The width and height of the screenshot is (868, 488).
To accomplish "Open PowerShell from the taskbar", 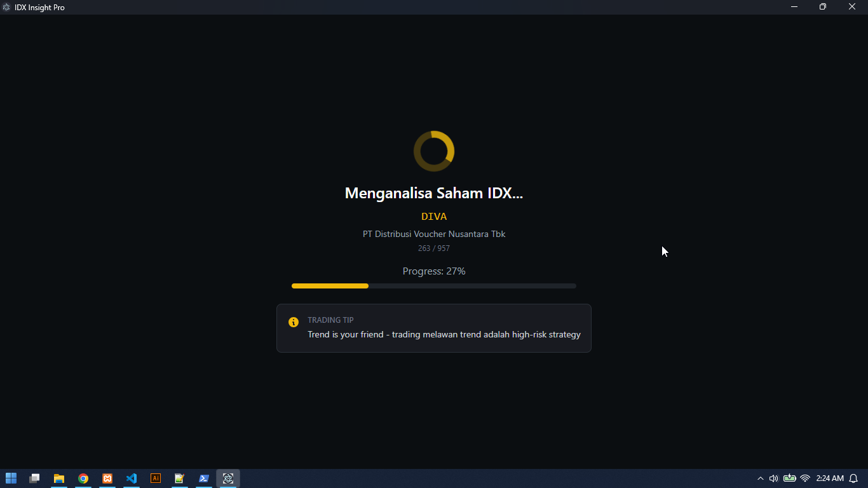I will pos(204,478).
